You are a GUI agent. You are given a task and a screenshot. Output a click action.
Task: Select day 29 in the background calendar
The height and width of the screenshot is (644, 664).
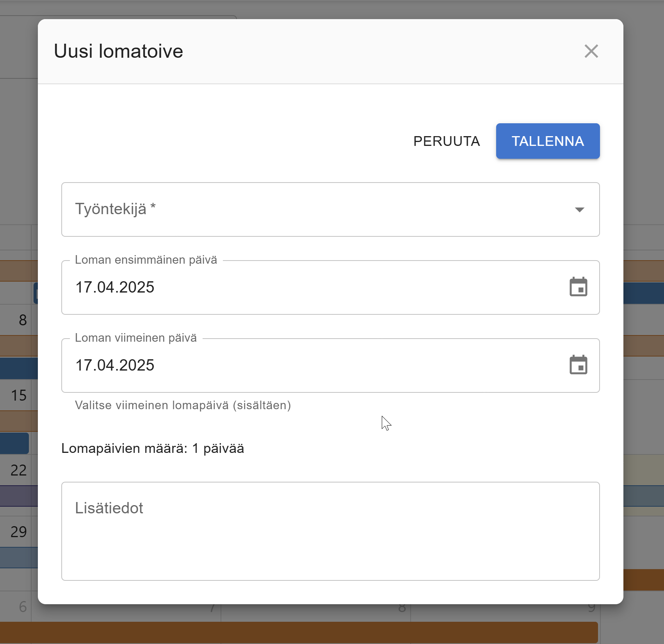click(19, 532)
